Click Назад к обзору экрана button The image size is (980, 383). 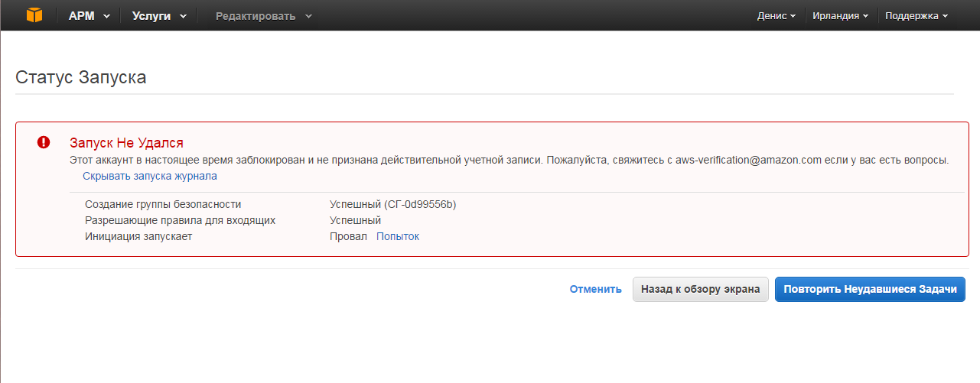tap(700, 289)
